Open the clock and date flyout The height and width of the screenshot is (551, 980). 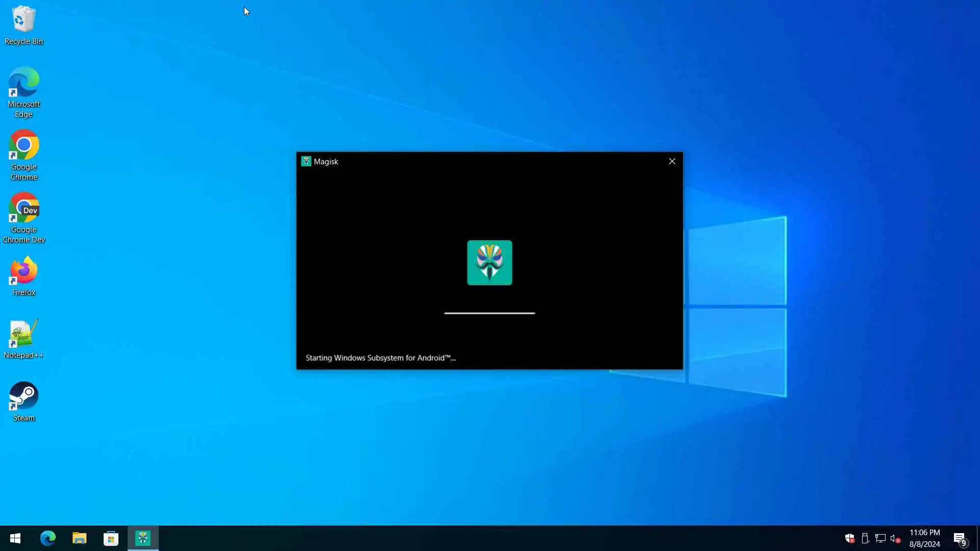tap(924, 538)
